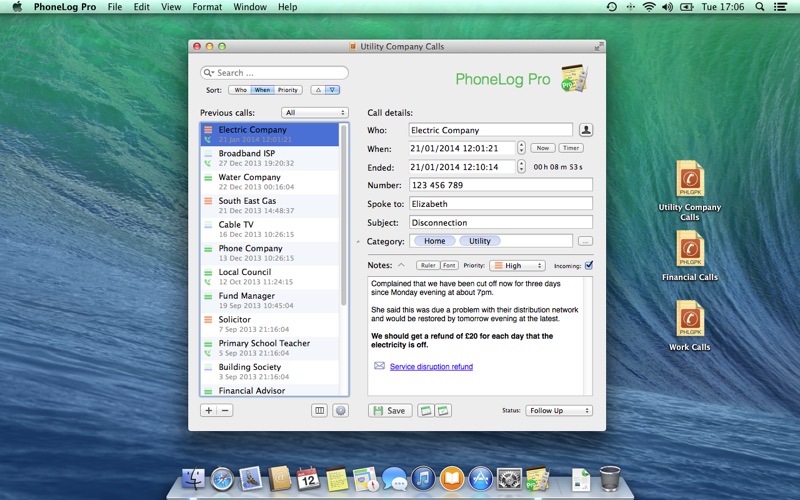This screenshot has width=800, height=500.
Task: Open Calendar in the dock
Action: 308,479
